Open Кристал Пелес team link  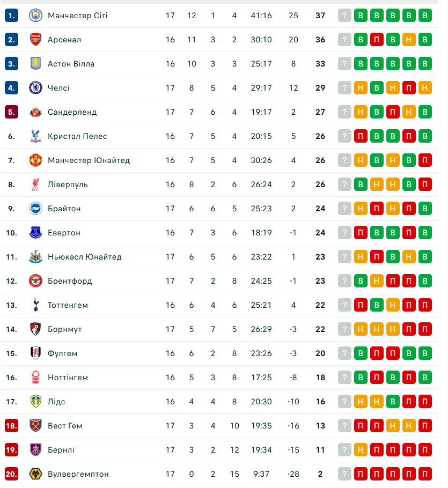[x=77, y=136]
